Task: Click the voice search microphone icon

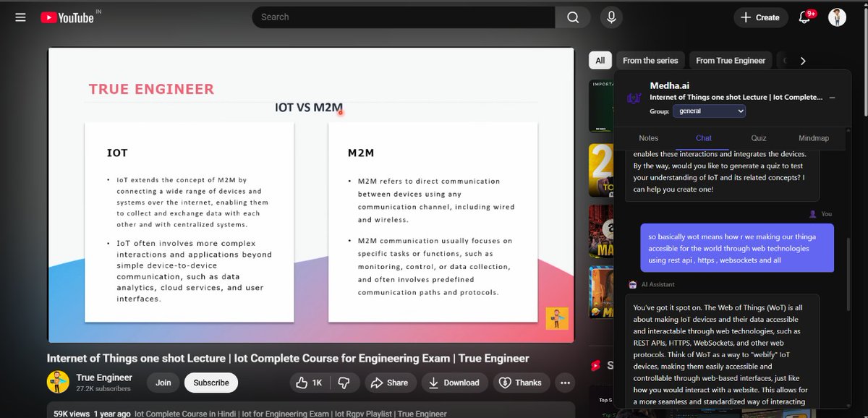Action: click(611, 16)
